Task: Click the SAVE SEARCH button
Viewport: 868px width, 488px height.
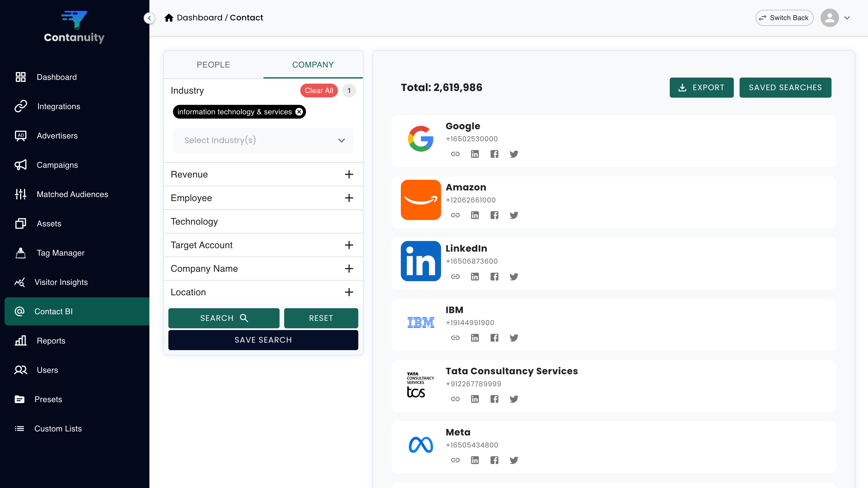Action: pyautogui.click(x=263, y=340)
